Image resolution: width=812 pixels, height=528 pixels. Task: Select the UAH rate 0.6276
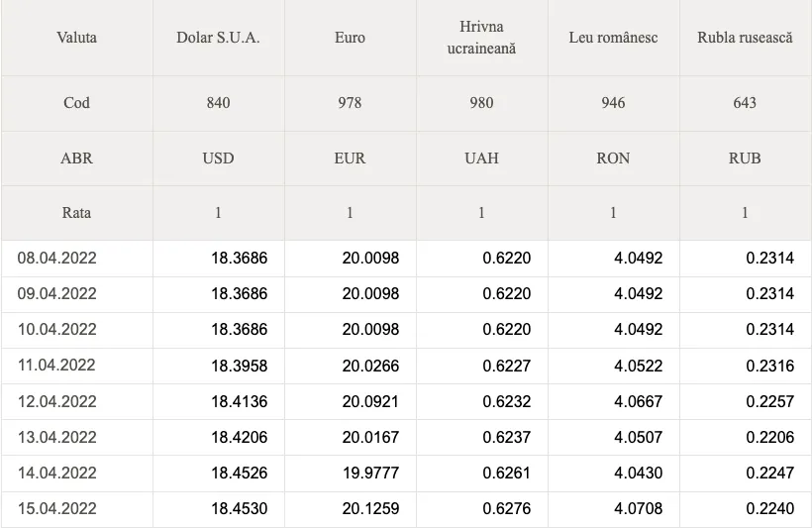pyautogui.click(x=506, y=508)
